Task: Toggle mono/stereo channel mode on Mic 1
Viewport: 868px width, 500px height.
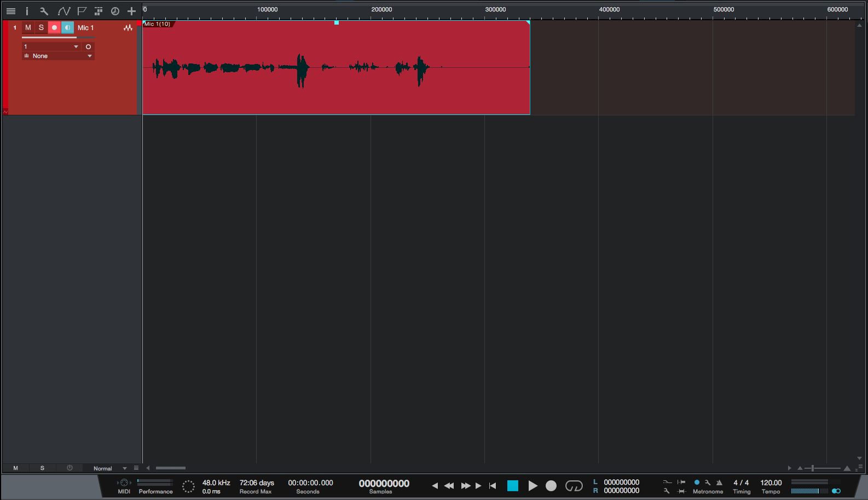Action: click(x=88, y=46)
